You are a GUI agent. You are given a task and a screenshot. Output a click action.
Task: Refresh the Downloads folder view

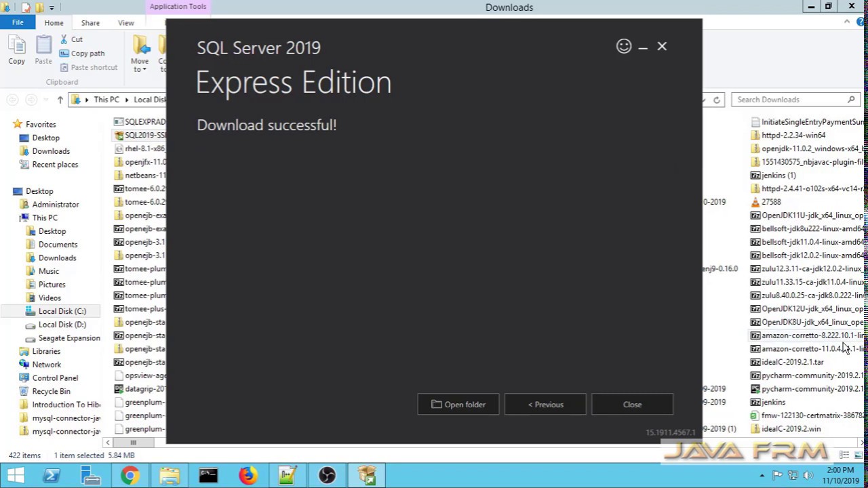pos(716,100)
